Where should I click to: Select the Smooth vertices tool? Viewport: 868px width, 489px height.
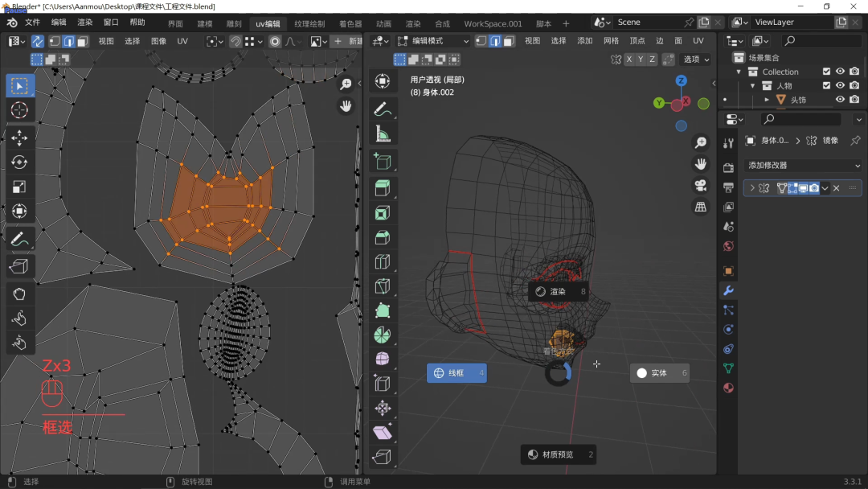pos(383,359)
